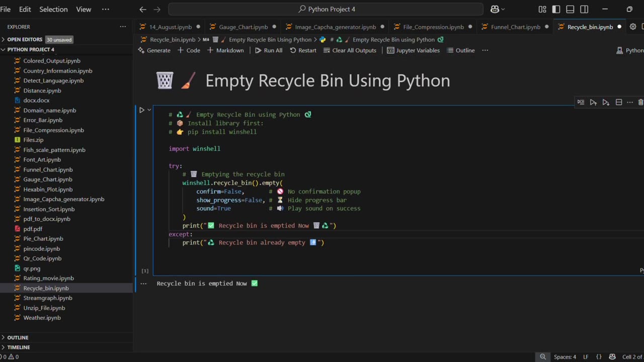Add a new Markdown cell
The image size is (644, 362).
pyautogui.click(x=225, y=50)
